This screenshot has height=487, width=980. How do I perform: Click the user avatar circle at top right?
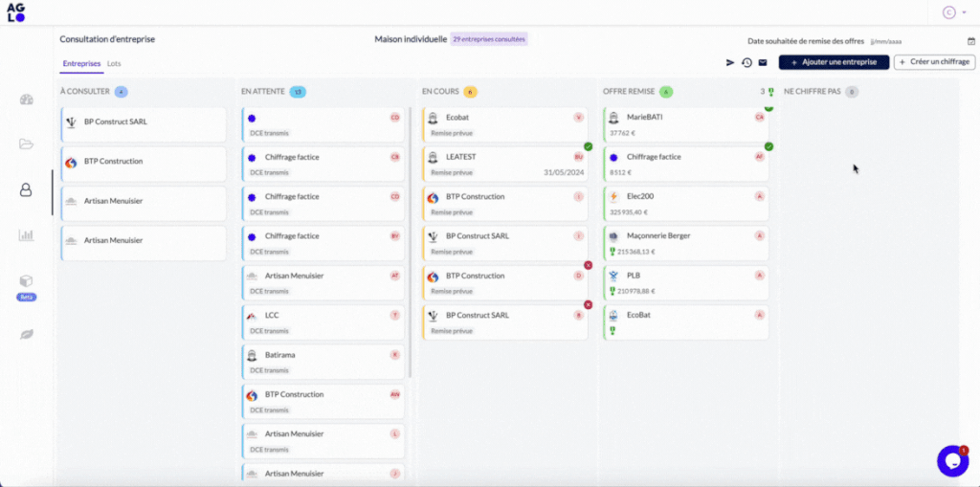(948, 12)
